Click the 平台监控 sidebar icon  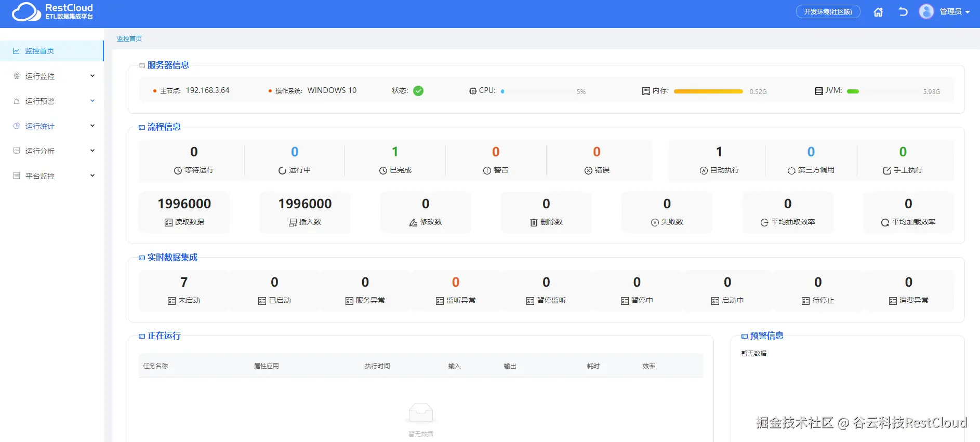17,176
